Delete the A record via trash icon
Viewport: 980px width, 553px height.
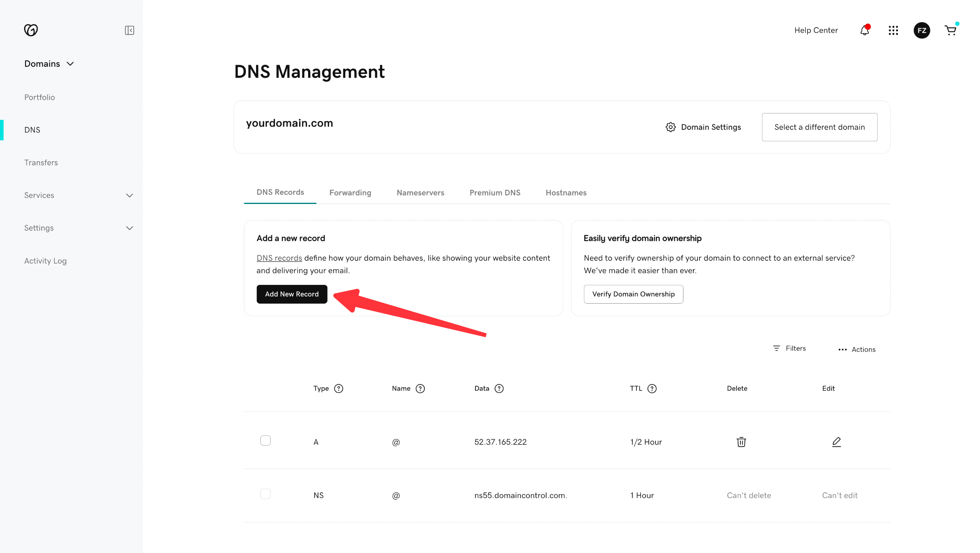[741, 442]
